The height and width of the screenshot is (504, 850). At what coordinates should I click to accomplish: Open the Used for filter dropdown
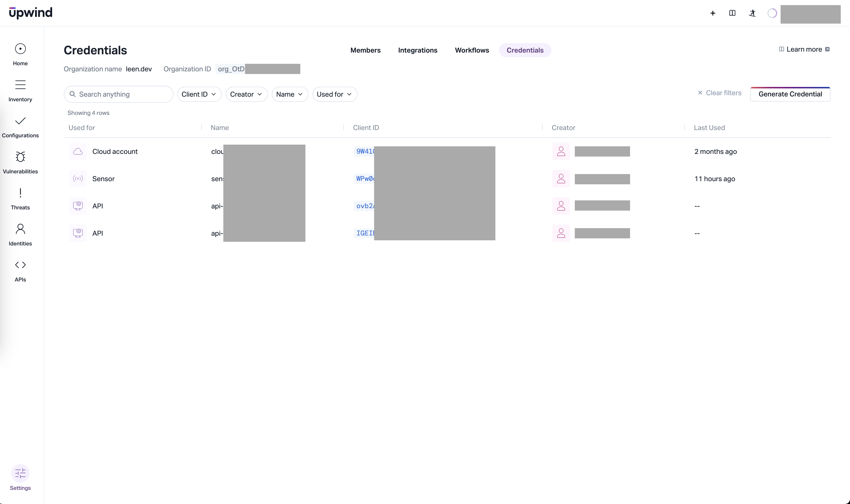click(334, 94)
